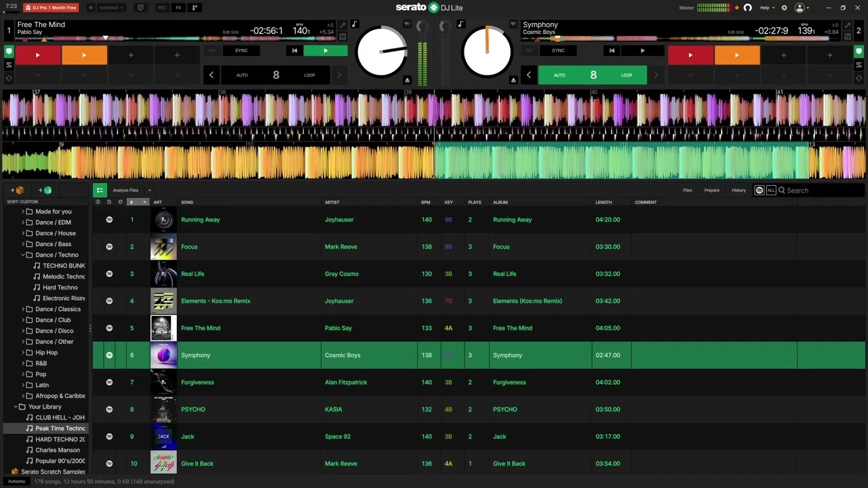The width and height of the screenshot is (868, 488).
Task: Turn sync OFF on deck 1
Action: pyautogui.click(x=212, y=50)
